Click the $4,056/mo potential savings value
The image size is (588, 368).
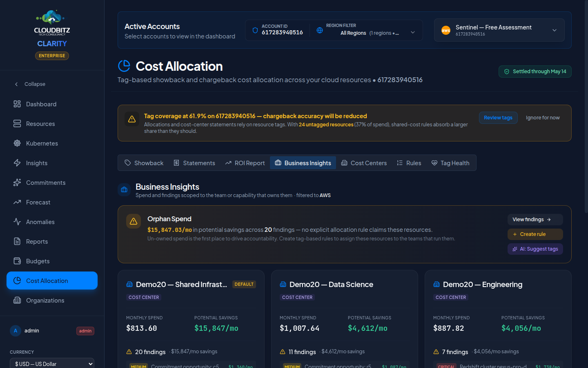click(521, 328)
